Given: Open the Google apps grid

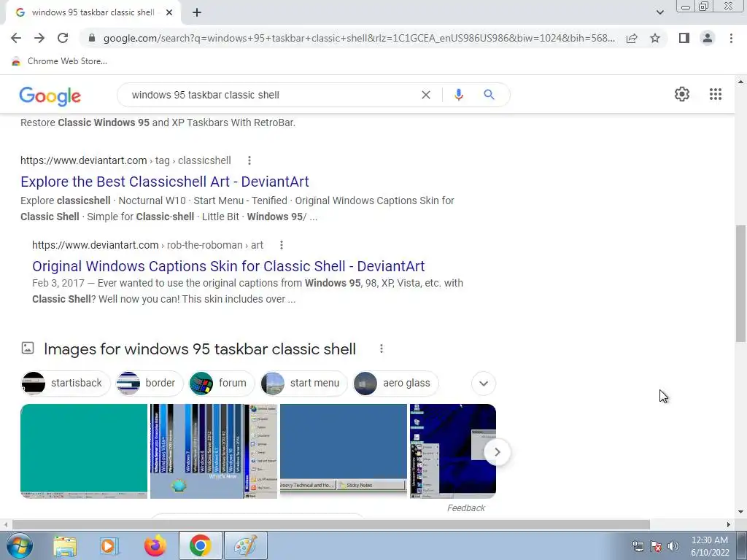Looking at the screenshot, I should (x=715, y=94).
